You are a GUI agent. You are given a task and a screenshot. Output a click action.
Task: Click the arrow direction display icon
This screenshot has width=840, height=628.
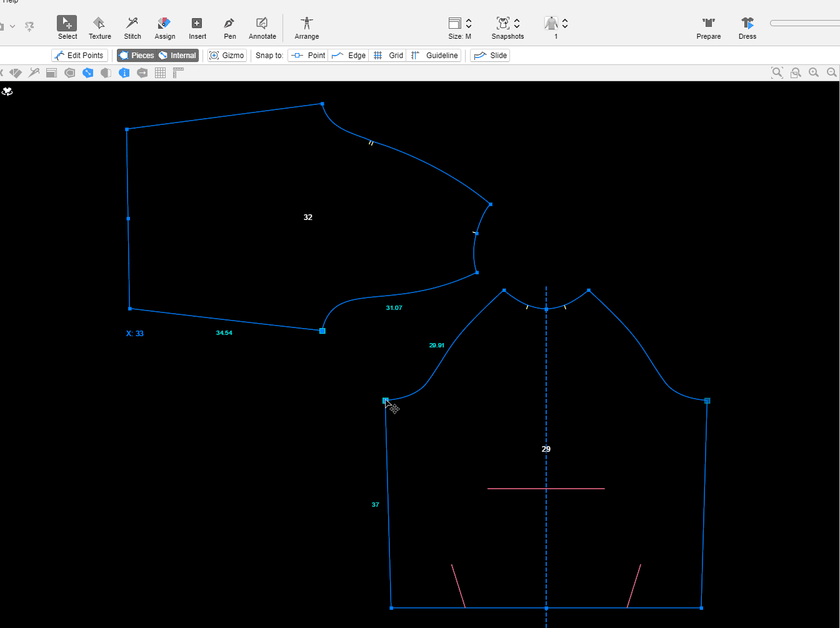coord(142,73)
